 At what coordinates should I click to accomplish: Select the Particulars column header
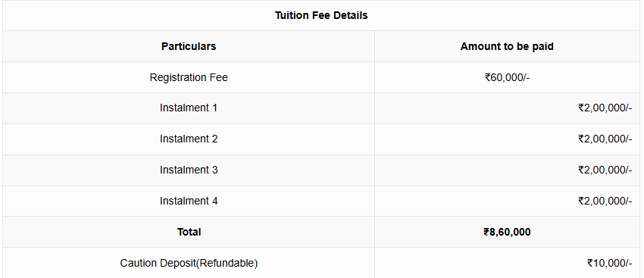[x=189, y=46]
